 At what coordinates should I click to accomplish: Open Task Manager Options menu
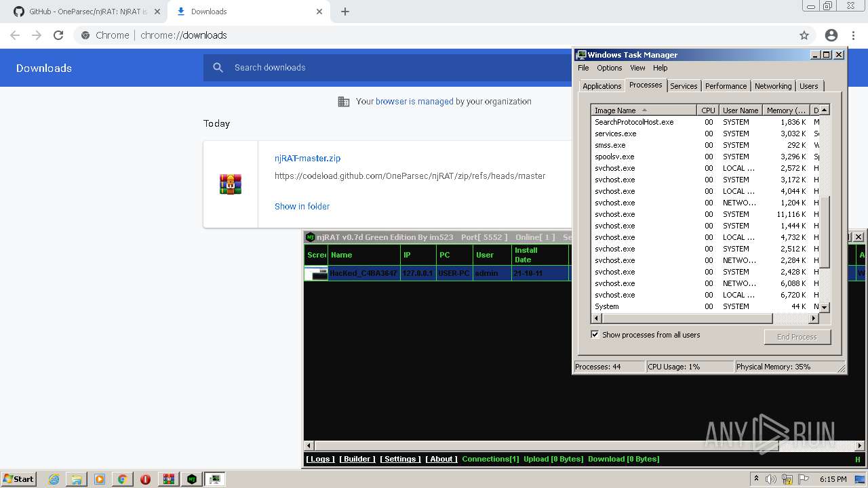609,68
